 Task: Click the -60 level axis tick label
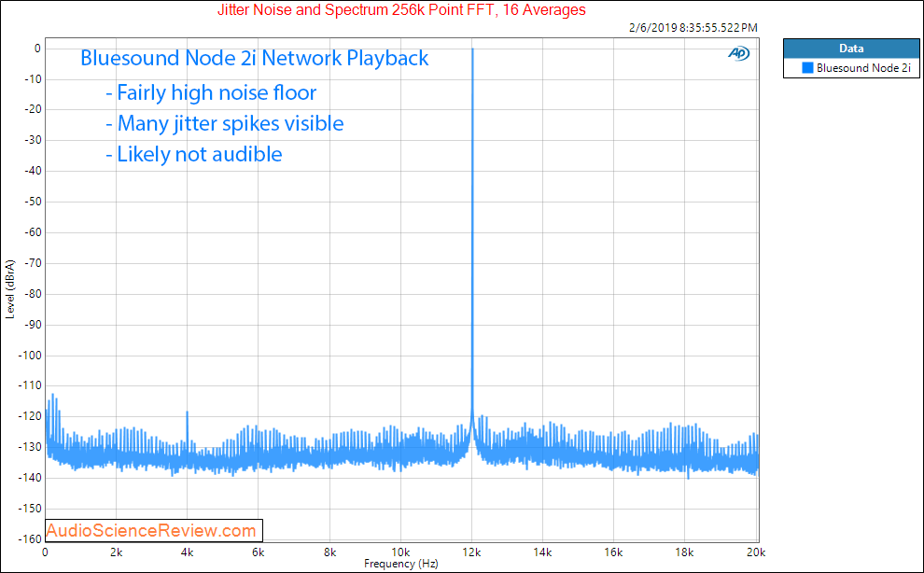(33, 232)
